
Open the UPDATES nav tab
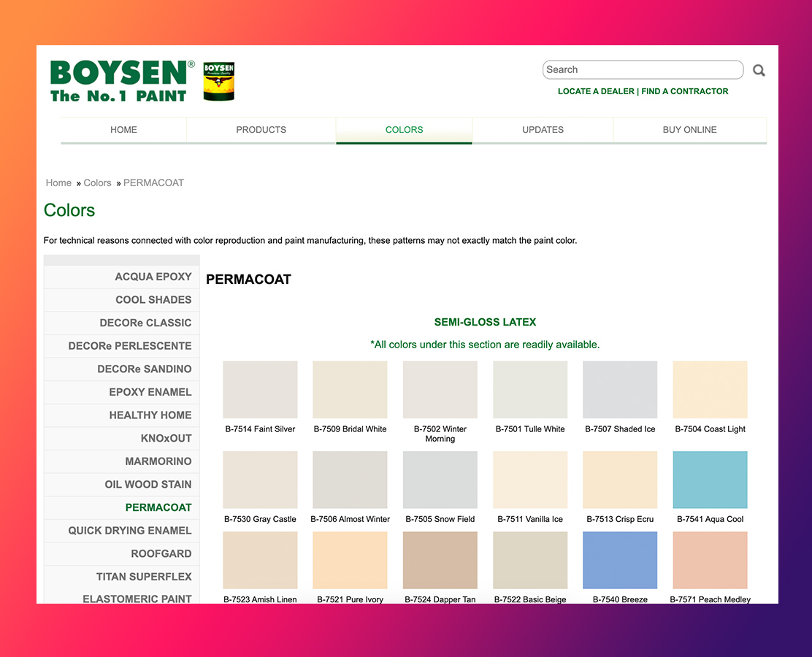[543, 130]
